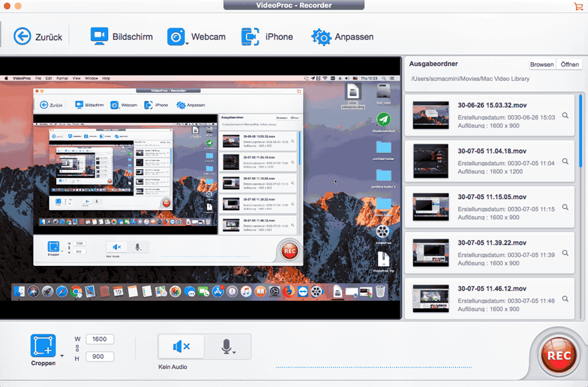This screenshot has width=588, height=387.
Task: Click the recordings list scrollbar
Action: click(x=581, y=130)
